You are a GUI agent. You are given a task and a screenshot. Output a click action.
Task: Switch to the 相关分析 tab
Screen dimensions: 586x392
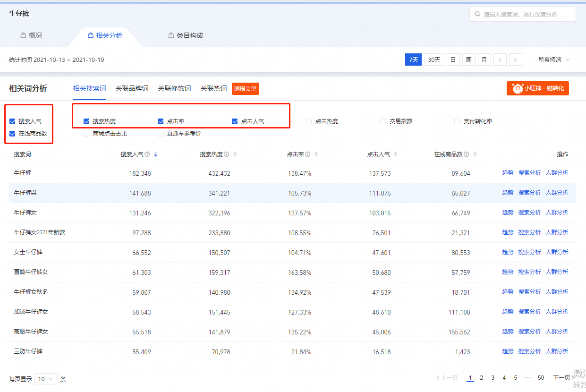[105, 35]
